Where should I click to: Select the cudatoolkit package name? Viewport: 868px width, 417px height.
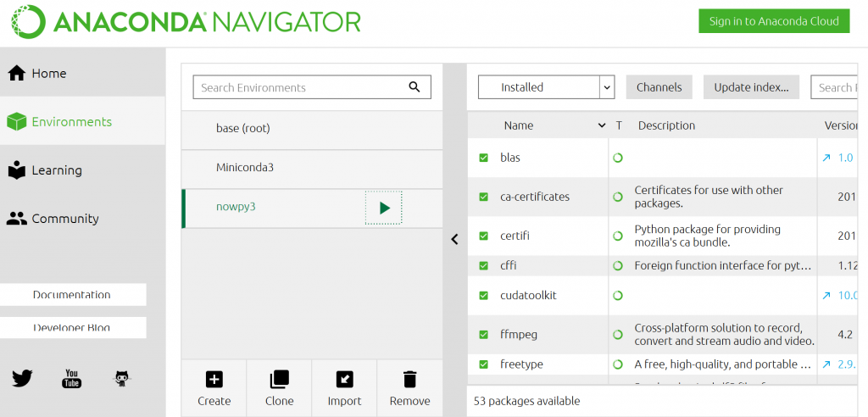pos(528,296)
